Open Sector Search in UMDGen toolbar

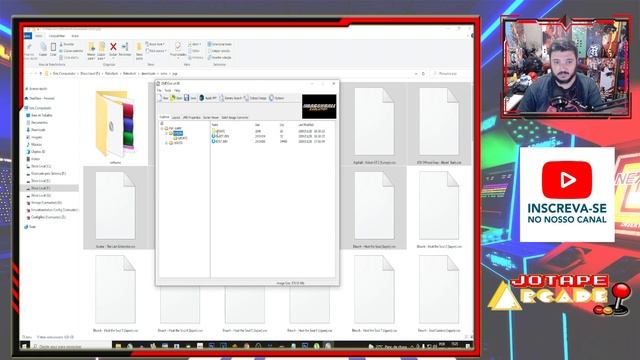(x=231, y=98)
